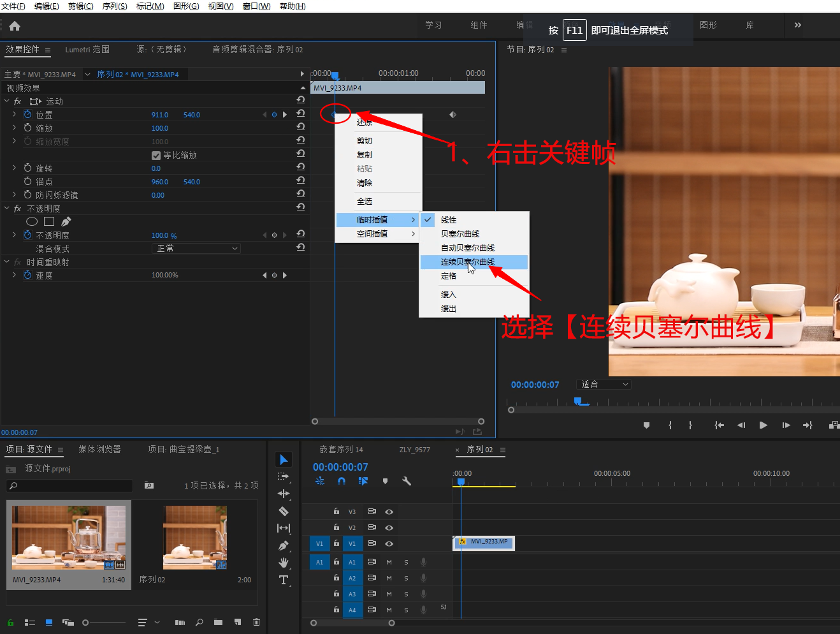Add a marker in the timeline panel
This screenshot has height=634, width=840.
[x=385, y=481]
